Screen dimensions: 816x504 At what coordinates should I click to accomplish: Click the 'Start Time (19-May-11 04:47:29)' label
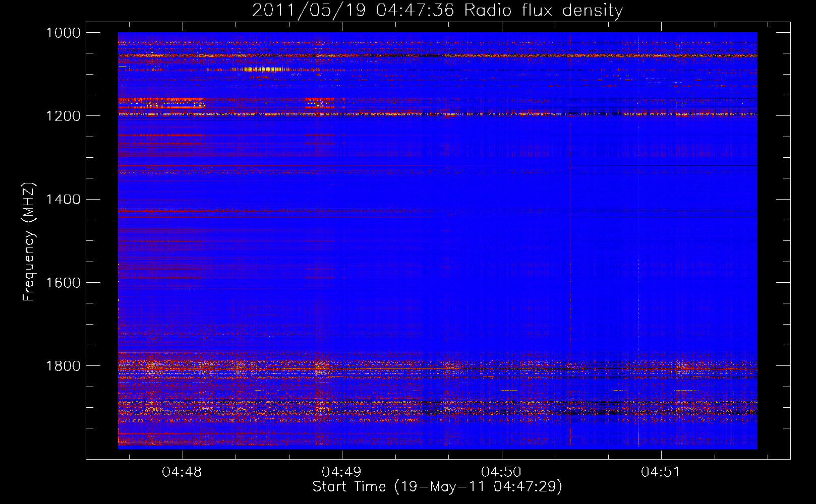pyautogui.click(x=437, y=487)
